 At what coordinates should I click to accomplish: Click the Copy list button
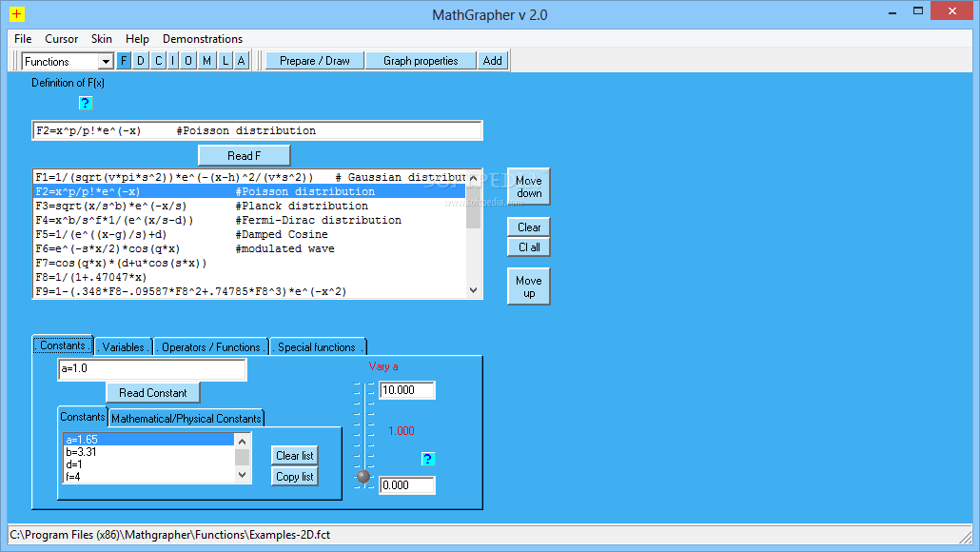point(295,477)
